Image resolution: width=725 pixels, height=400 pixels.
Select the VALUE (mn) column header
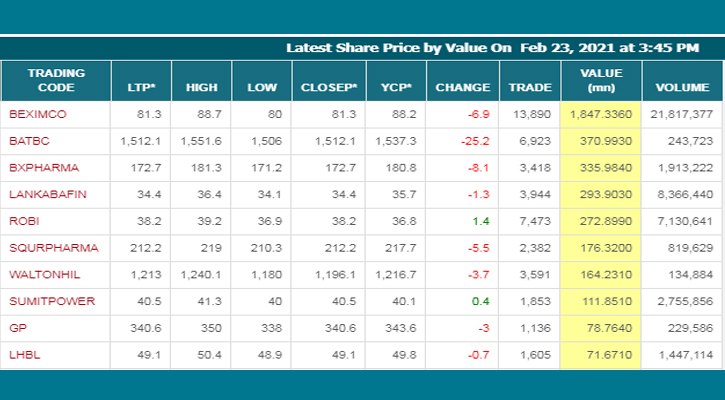[x=601, y=80]
